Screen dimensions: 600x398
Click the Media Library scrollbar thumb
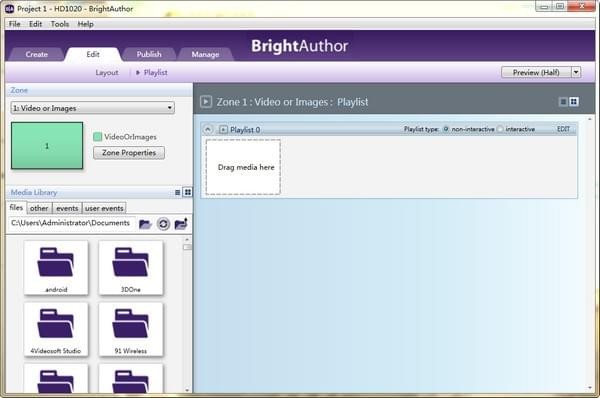[187, 247]
